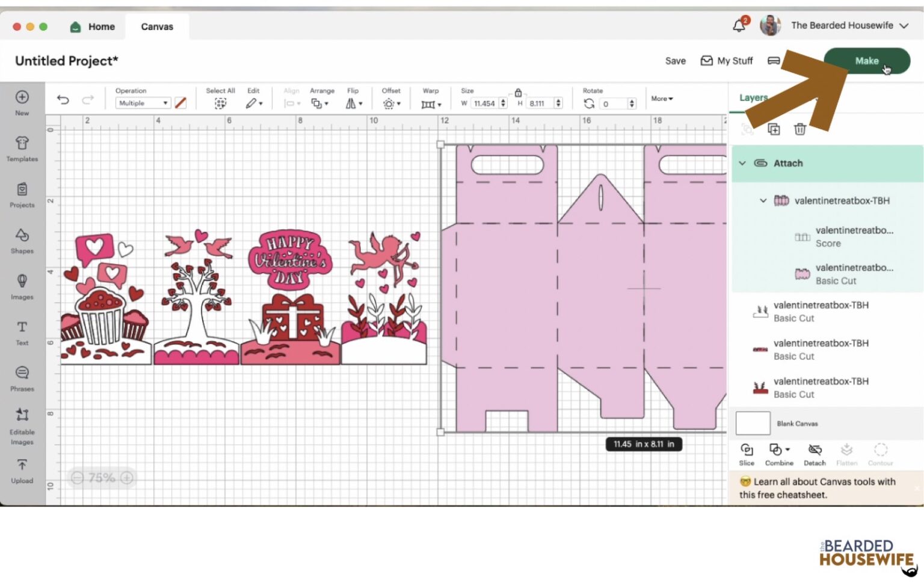Collapse the Attach group
This screenshot has width=924, height=587.
pyautogui.click(x=742, y=164)
